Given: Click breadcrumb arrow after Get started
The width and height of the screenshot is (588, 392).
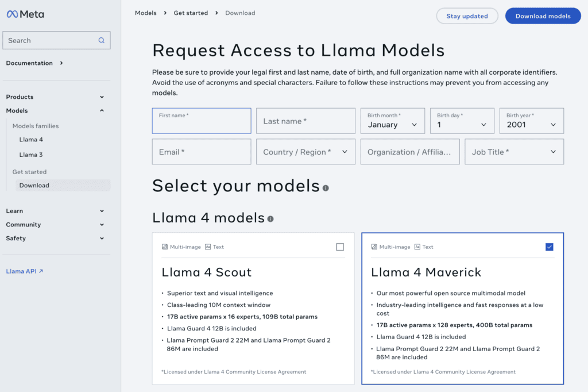Looking at the screenshot, I should tap(216, 13).
